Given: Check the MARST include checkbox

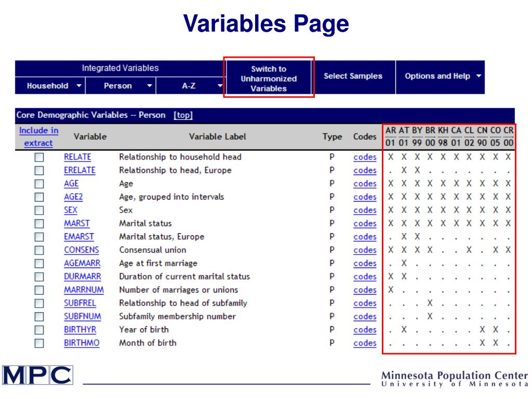Looking at the screenshot, I should coord(39,223).
